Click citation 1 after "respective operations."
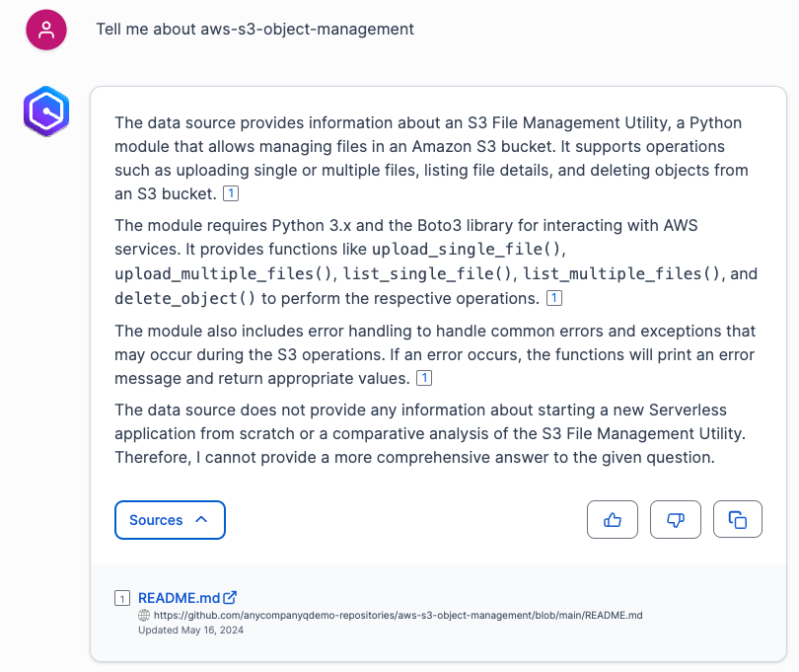The image size is (799, 672). [554, 298]
